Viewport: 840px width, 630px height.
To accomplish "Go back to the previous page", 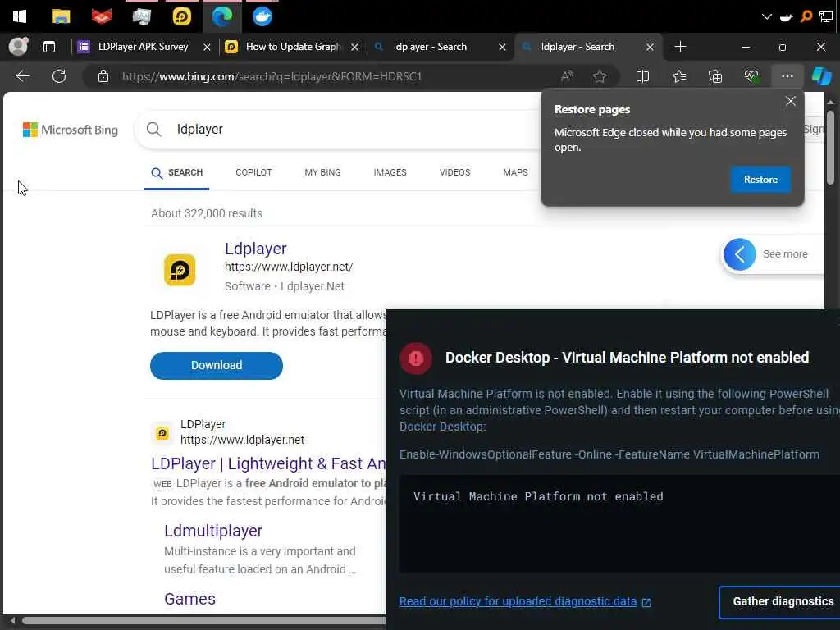I will pyautogui.click(x=22, y=76).
